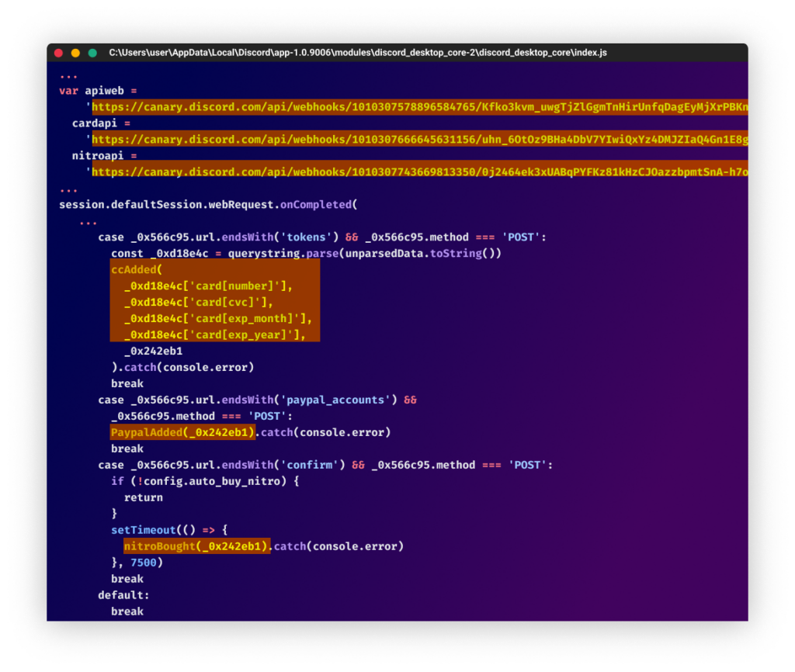Click the default: case label
Screen dimensions: 795x672
click(123, 595)
